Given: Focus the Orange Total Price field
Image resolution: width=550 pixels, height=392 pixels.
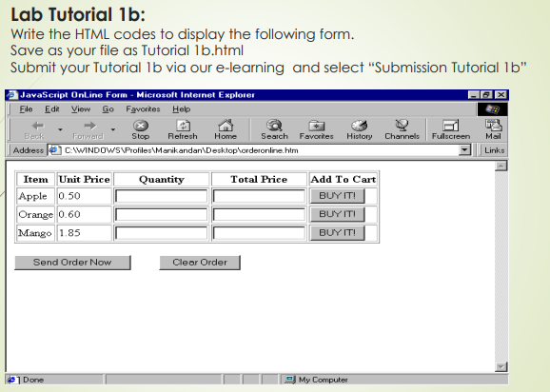Looking at the screenshot, I should pyautogui.click(x=259, y=214).
